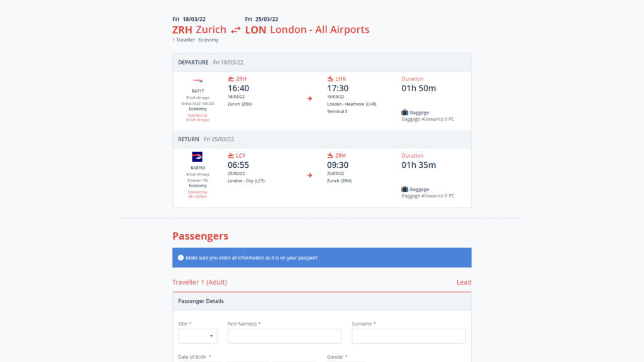Click the ZRH departure takeoff plane icon
Viewport: 644px width, 362px height.
(x=231, y=79)
